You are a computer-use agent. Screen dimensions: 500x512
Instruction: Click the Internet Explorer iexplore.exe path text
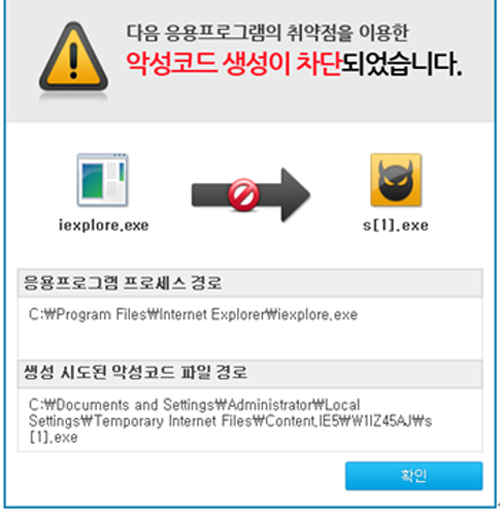pos(193,315)
